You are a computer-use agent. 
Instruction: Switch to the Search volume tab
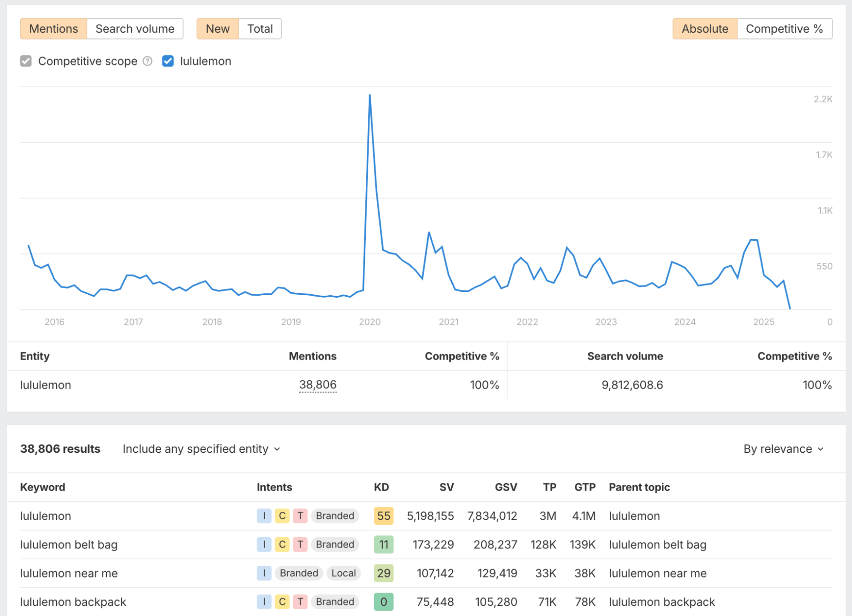pyautogui.click(x=135, y=29)
